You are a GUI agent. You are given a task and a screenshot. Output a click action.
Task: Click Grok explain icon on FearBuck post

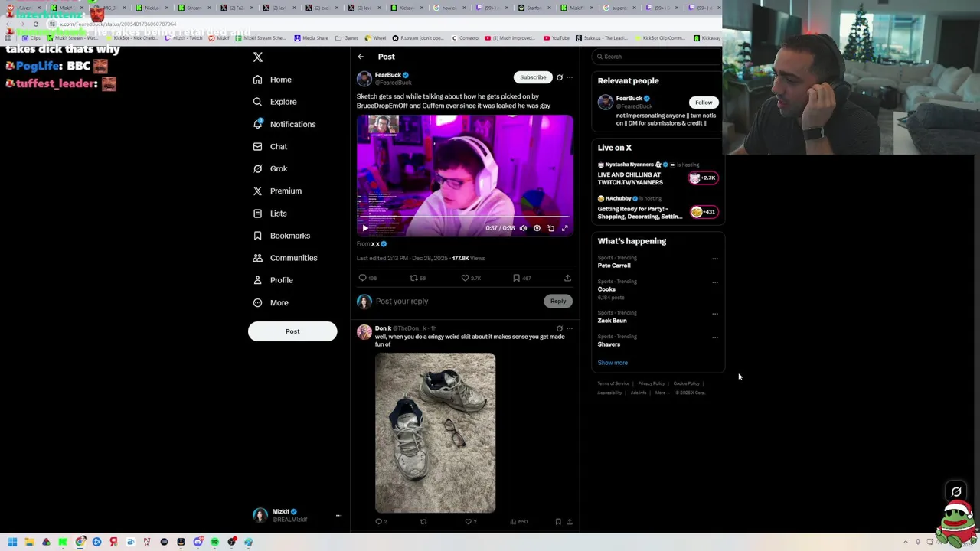coord(559,77)
